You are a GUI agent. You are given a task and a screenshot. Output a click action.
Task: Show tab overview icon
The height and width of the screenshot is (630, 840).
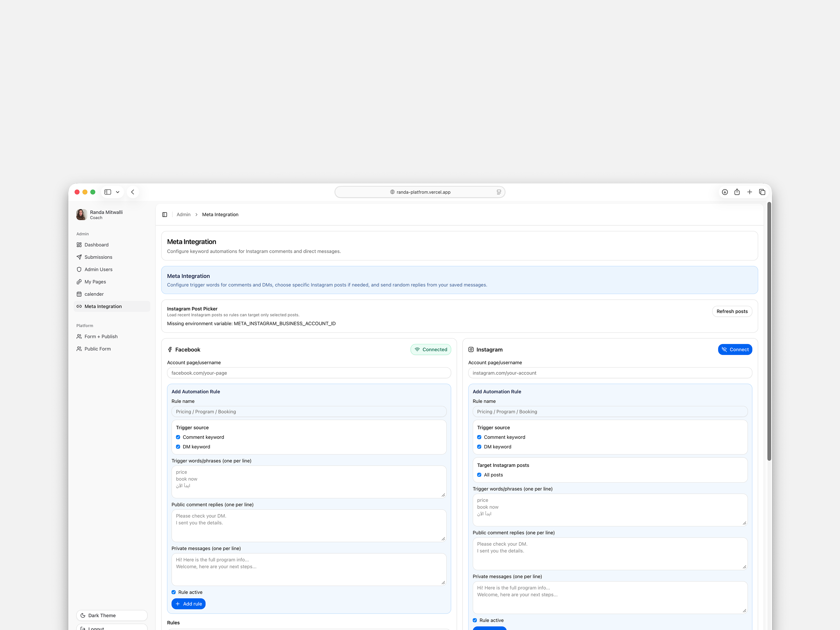(x=762, y=192)
